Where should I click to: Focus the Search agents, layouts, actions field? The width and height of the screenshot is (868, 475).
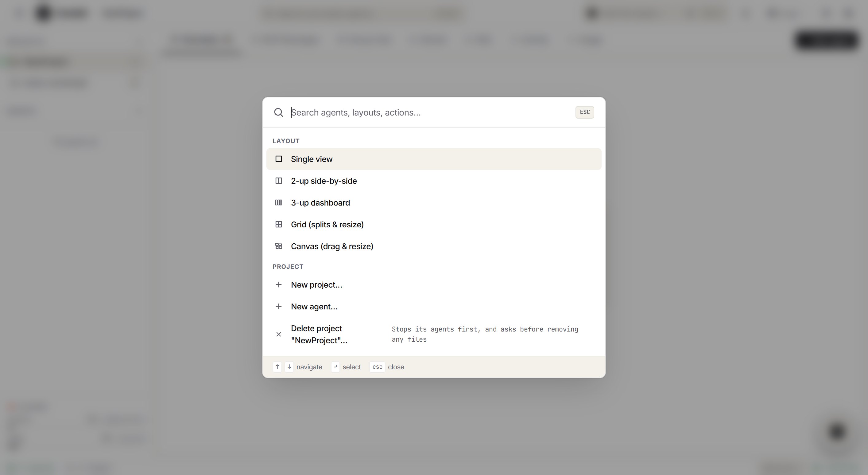430,112
